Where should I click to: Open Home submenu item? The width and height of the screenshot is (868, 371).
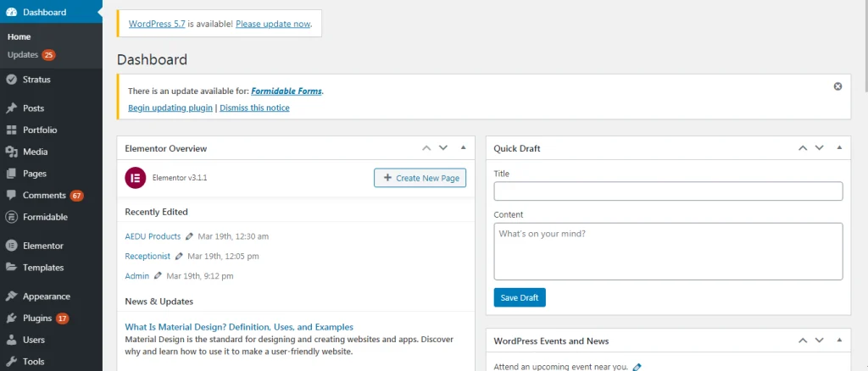(x=19, y=37)
